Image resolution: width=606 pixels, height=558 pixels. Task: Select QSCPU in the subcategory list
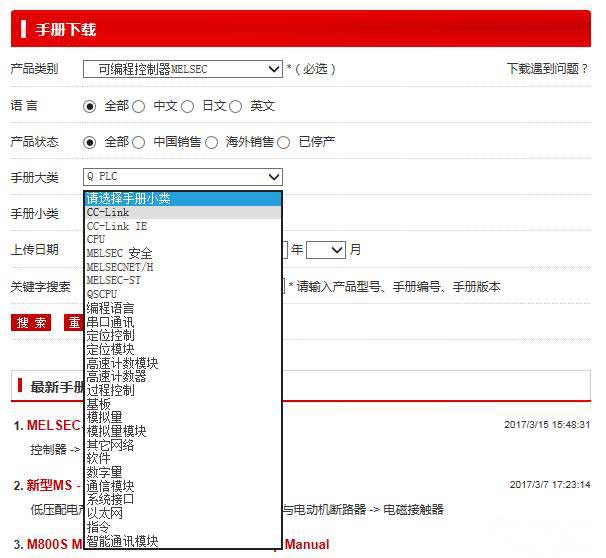pyautogui.click(x=102, y=294)
